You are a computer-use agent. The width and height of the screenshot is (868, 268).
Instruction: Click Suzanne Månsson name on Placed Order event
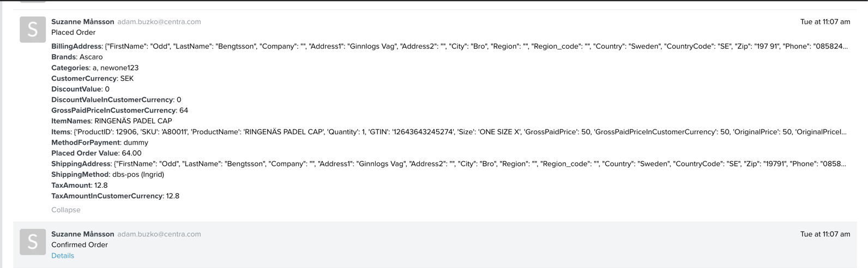point(83,22)
